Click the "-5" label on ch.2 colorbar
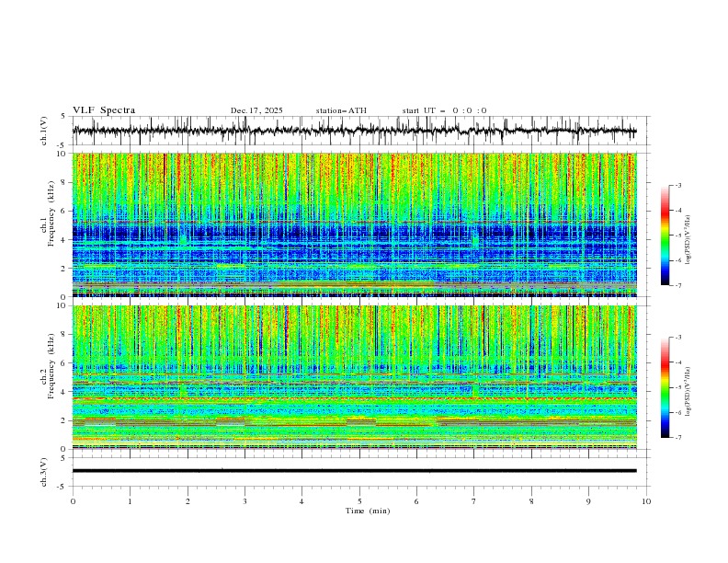728x563 pixels. pyautogui.click(x=678, y=387)
